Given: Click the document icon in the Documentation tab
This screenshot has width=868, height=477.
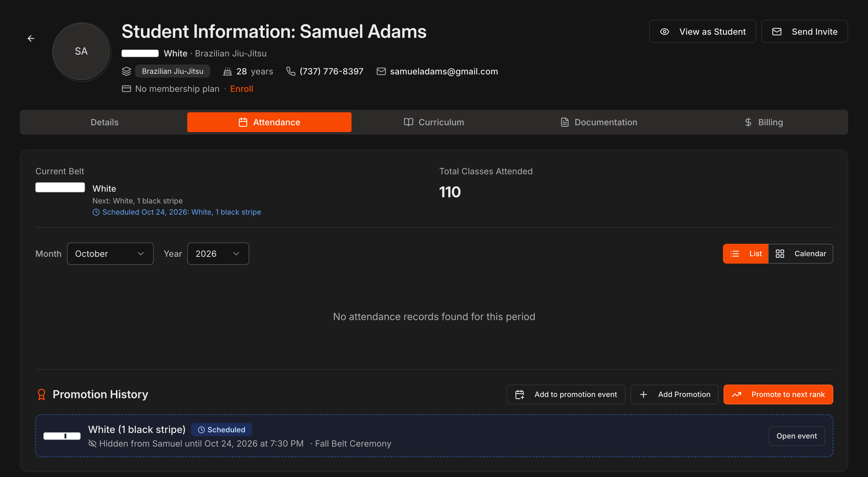Looking at the screenshot, I should [x=565, y=122].
